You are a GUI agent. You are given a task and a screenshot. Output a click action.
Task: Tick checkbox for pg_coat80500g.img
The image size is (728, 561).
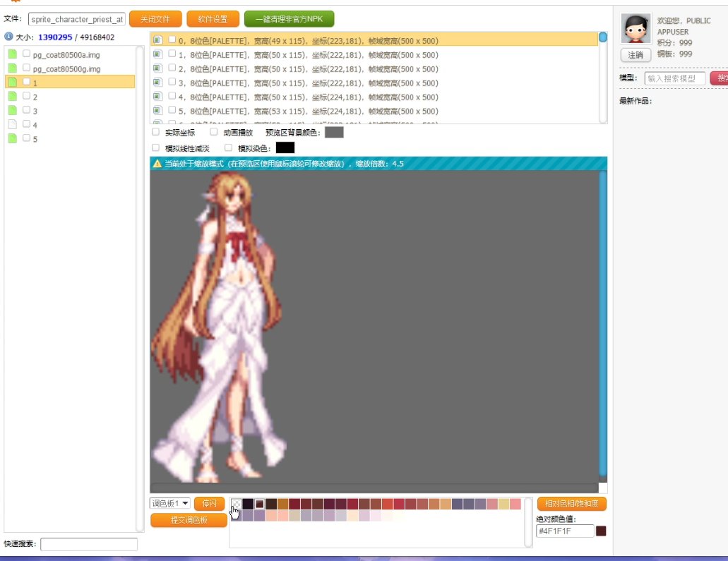(26, 68)
